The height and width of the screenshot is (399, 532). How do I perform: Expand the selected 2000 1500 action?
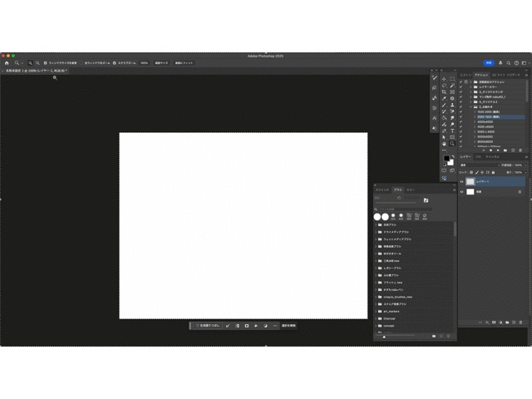pyautogui.click(x=475, y=116)
